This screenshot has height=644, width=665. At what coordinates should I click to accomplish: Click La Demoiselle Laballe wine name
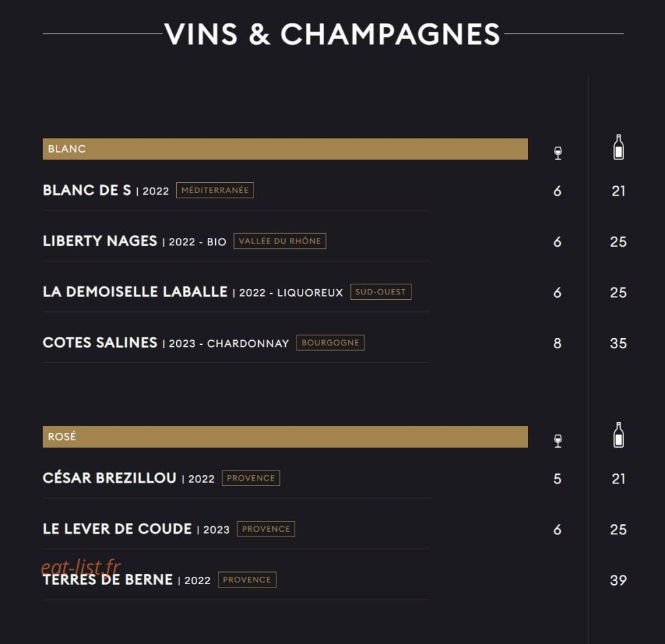(135, 292)
